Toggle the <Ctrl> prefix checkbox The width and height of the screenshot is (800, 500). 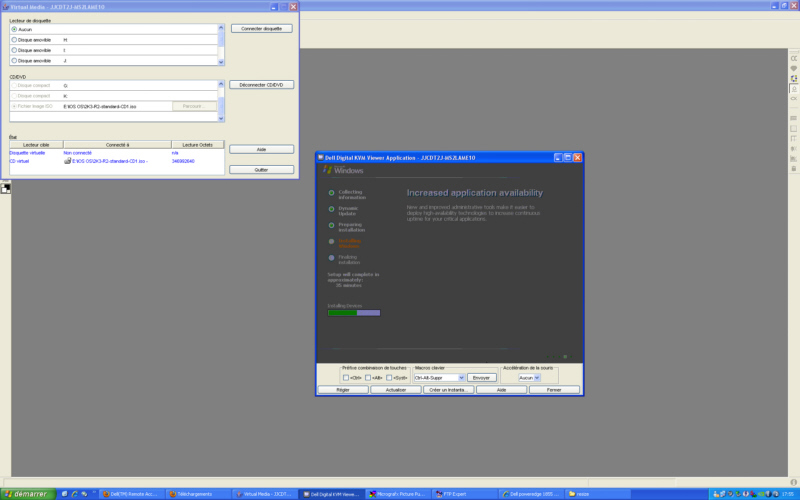tap(346, 378)
